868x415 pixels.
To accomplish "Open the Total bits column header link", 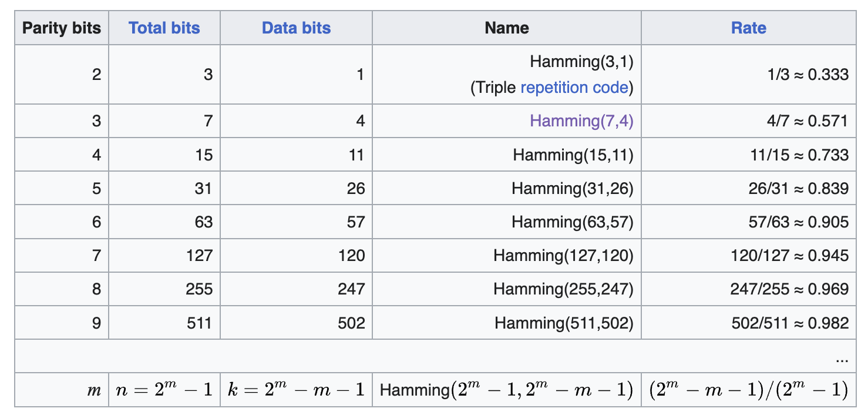I will pyautogui.click(x=164, y=28).
